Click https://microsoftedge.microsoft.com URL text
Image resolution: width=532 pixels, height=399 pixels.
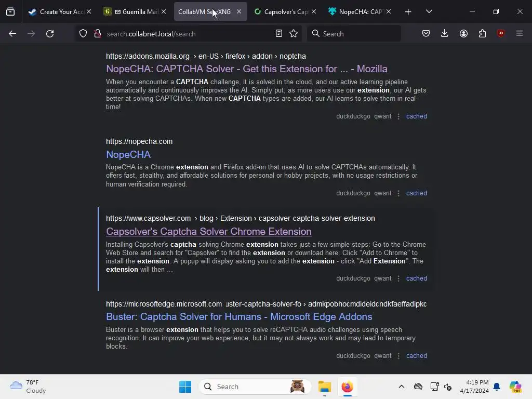coord(164,304)
